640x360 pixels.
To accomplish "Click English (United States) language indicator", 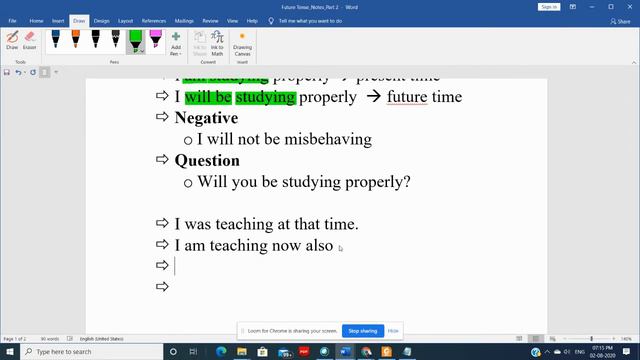I will (x=101, y=339).
